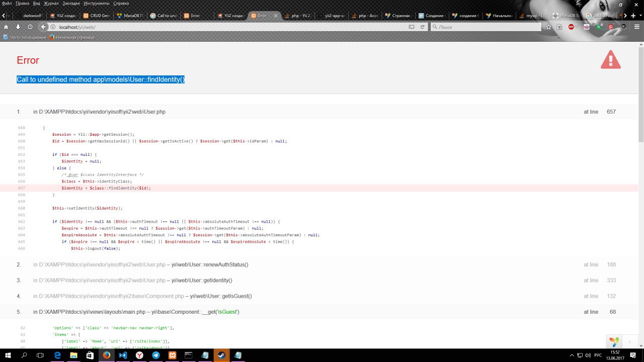Open the Закладки menu
Screen dimensions: 644x362
(71, 3)
